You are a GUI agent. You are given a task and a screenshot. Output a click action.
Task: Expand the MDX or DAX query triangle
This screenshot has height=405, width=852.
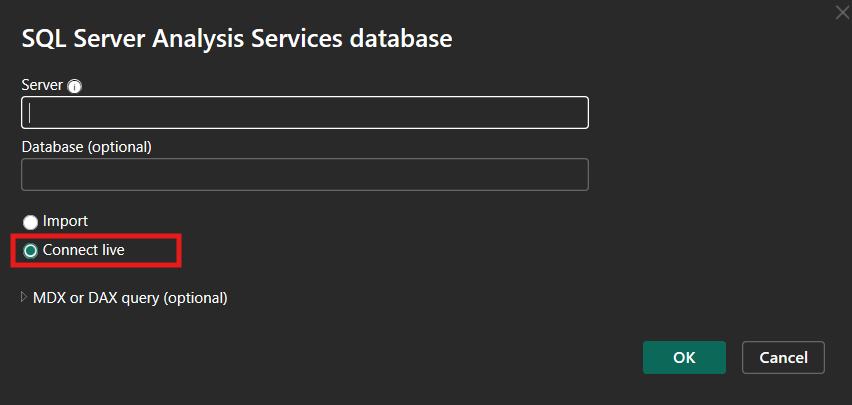click(x=24, y=297)
